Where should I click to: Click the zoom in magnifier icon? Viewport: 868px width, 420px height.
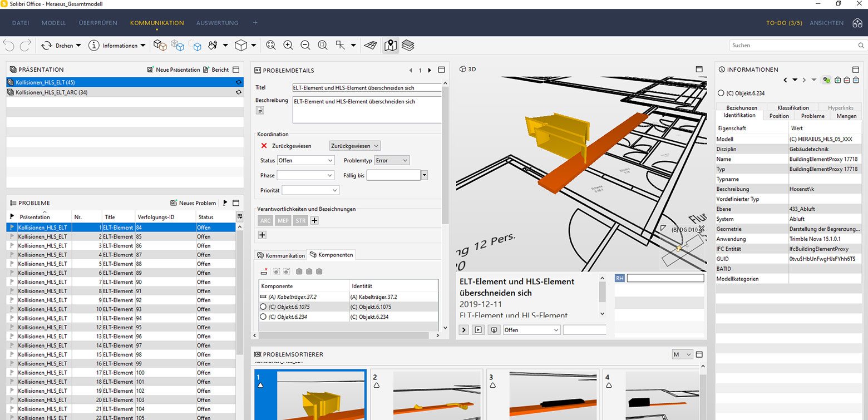(x=288, y=46)
